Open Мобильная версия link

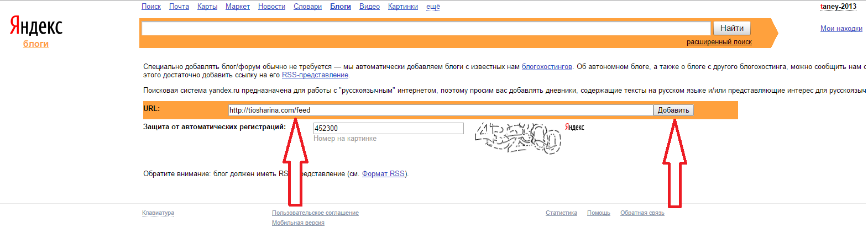(x=298, y=223)
